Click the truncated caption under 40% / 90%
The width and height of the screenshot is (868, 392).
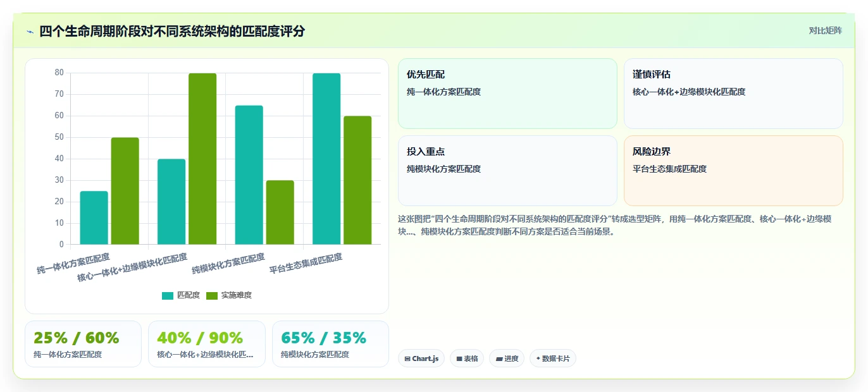click(x=206, y=355)
